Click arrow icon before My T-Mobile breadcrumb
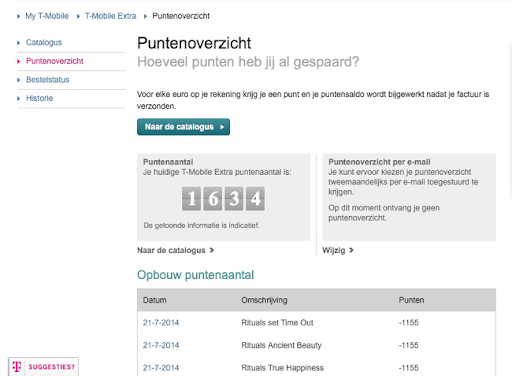 [18, 16]
